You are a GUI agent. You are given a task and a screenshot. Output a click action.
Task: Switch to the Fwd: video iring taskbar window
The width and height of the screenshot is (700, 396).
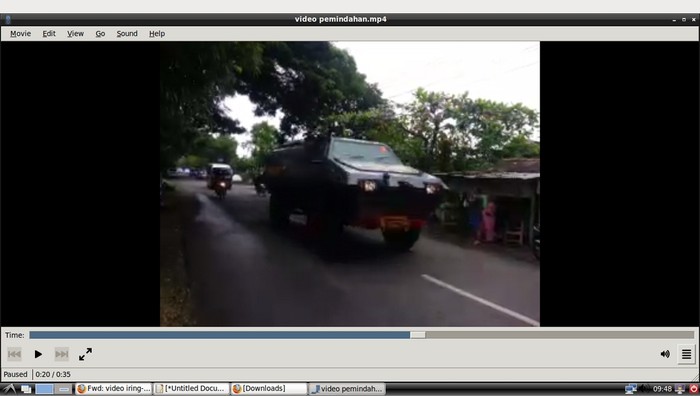point(114,389)
